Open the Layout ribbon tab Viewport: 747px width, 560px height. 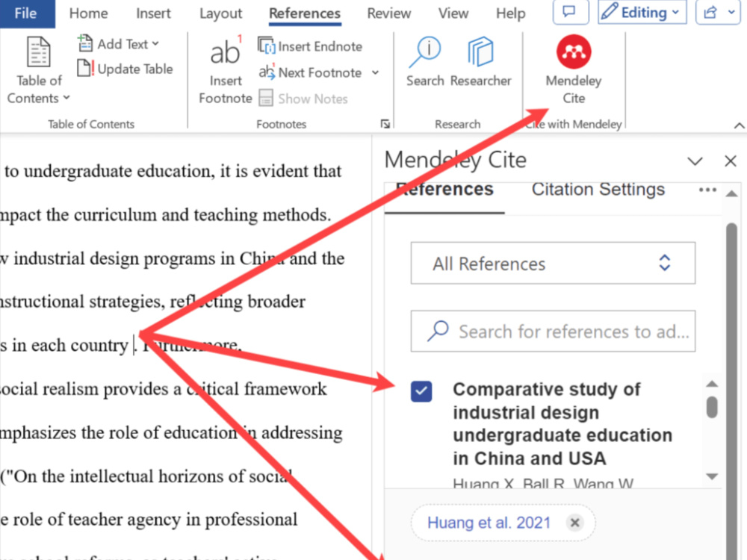point(220,13)
